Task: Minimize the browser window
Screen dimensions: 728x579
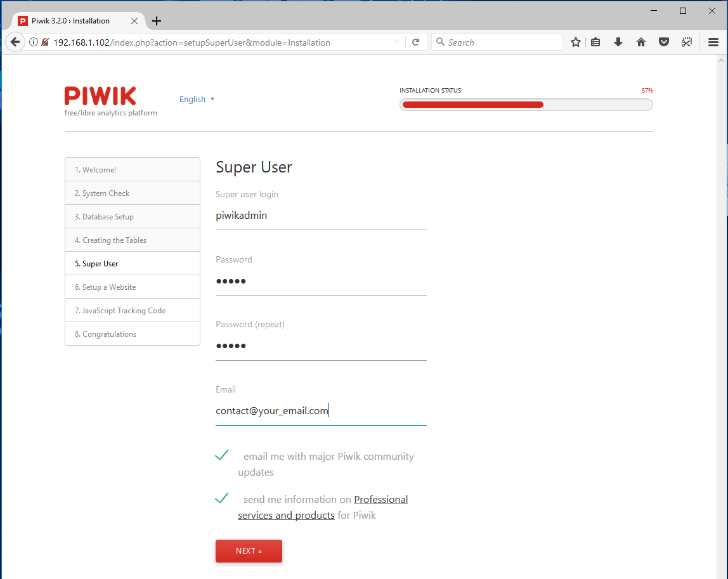Action: click(654, 11)
